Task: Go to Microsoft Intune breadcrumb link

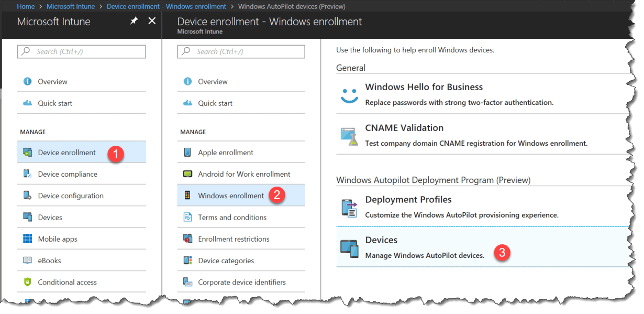Action: pos(71,6)
